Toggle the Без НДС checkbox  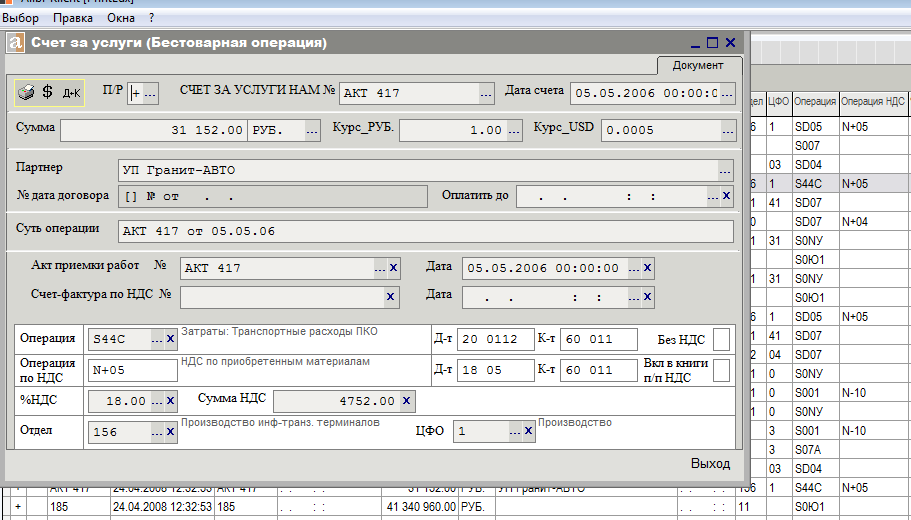(x=721, y=339)
